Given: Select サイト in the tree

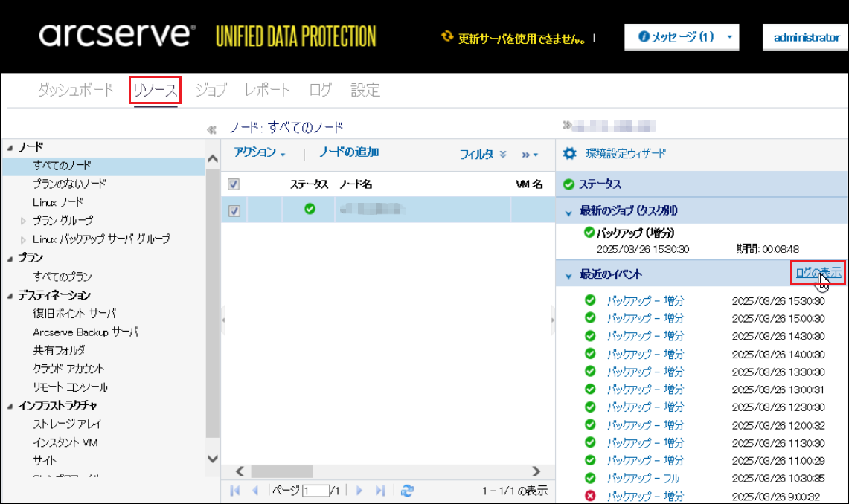Looking at the screenshot, I should point(45,461).
